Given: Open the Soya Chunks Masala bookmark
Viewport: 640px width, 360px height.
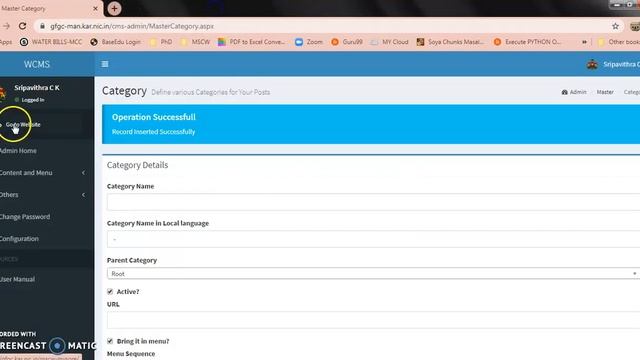Looking at the screenshot, I should 450,42.
